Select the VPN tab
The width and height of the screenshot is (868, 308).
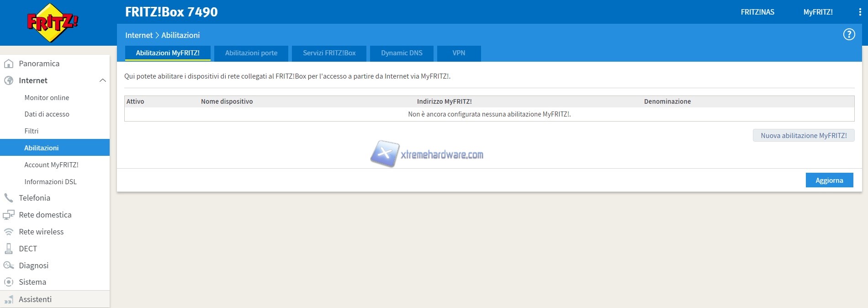pos(459,53)
